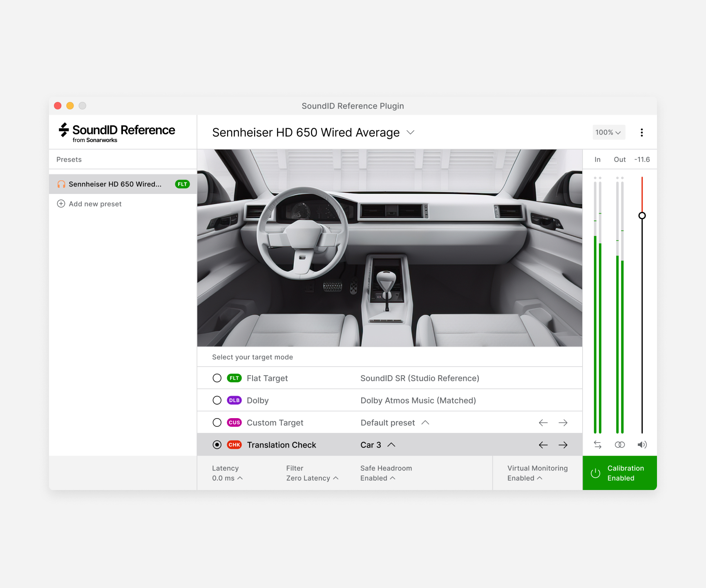This screenshot has width=706, height=588.
Task: Open the Presets section header
Action: (69, 159)
